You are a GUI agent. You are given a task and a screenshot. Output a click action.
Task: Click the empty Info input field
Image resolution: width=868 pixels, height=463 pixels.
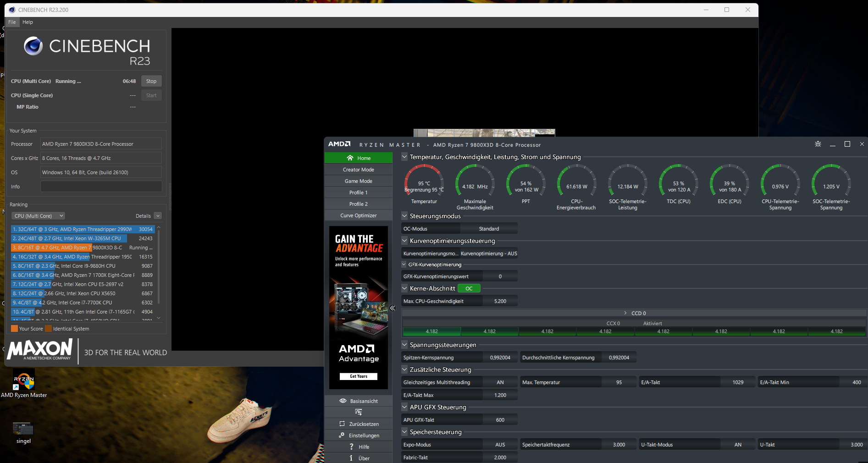tap(101, 187)
